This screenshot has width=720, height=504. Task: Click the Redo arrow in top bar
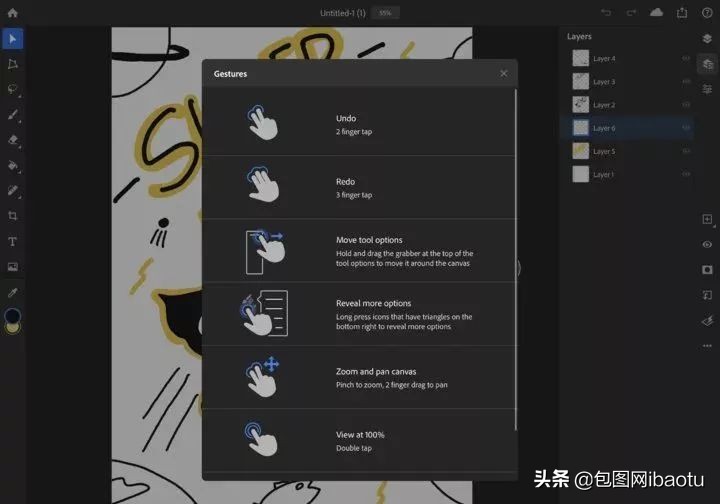[631, 13]
